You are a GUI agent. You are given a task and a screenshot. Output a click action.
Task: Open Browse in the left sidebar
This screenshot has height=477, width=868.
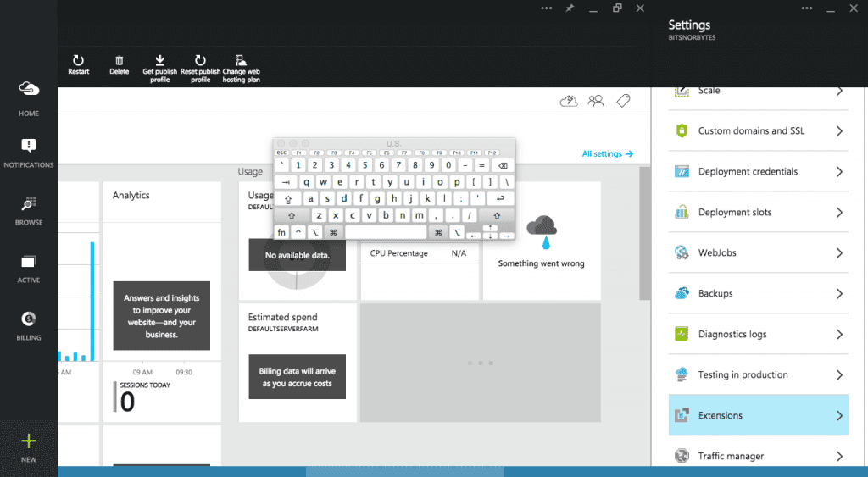pyautogui.click(x=29, y=211)
